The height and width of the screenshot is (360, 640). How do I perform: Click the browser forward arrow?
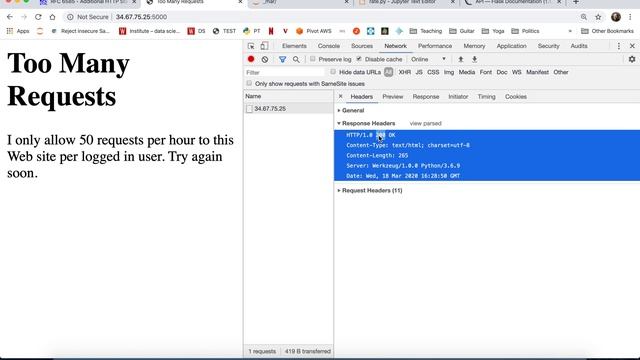24,17
